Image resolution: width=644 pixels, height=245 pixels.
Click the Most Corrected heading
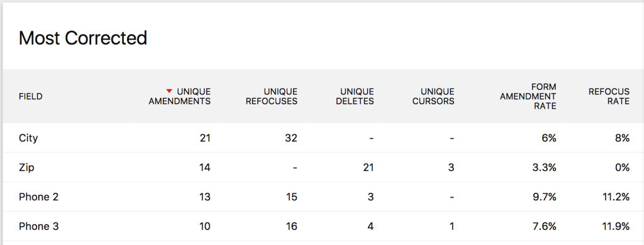(83, 38)
